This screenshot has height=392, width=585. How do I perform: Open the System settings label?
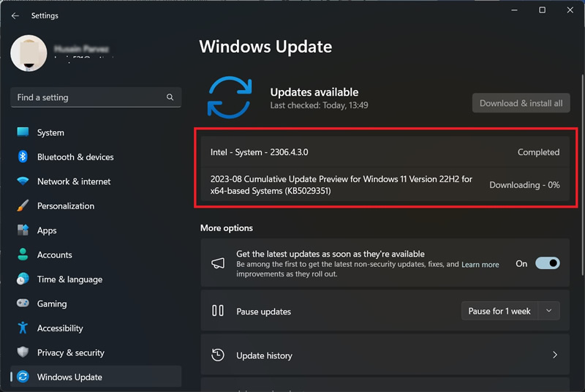[x=50, y=132]
